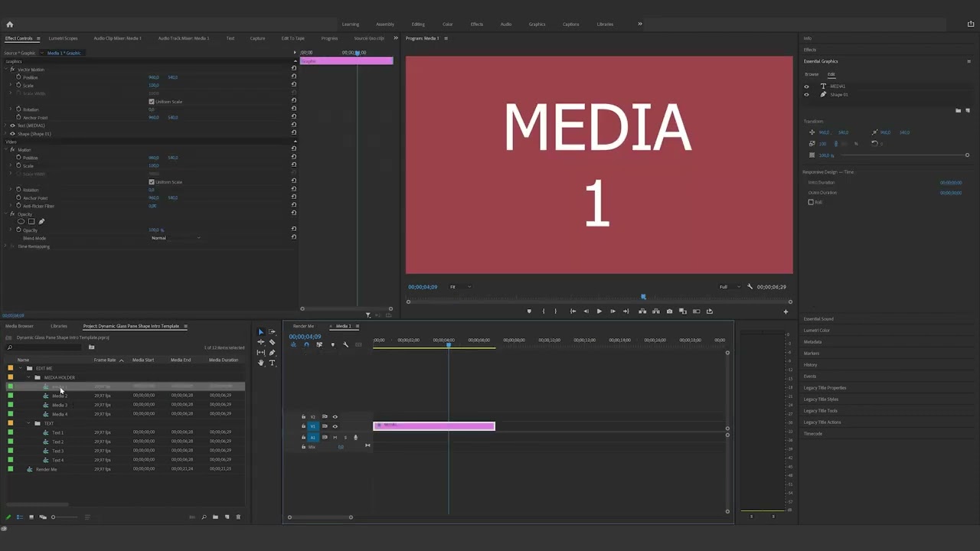Select the Ripple Edit tool

click(260, 342)
